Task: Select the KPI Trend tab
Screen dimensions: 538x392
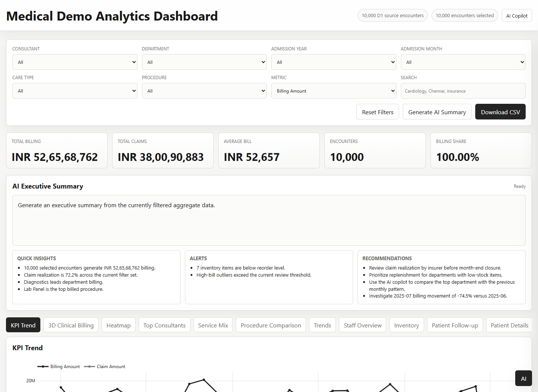Action: coord(23,325)
